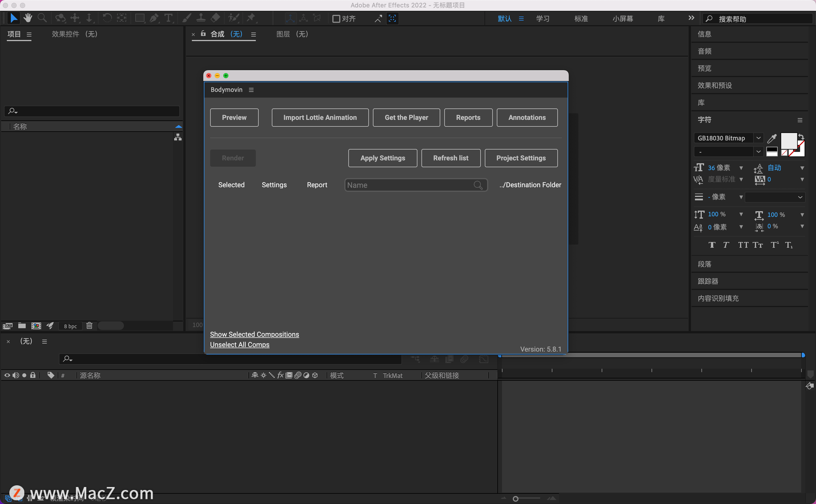Click Import Lottie Animation button
The width and height of the screenshot is (816, 504).
tap(320, 117)
